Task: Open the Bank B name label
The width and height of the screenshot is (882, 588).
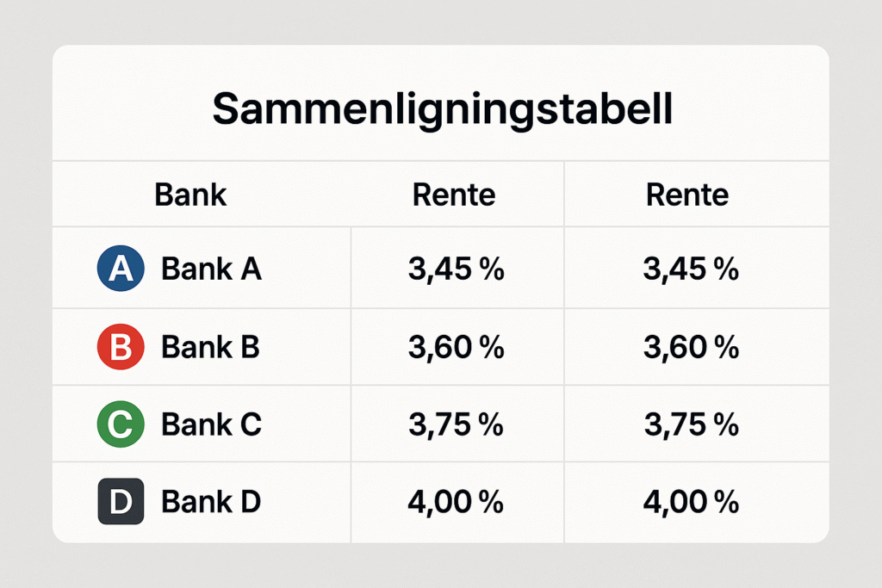Action: 211,347
